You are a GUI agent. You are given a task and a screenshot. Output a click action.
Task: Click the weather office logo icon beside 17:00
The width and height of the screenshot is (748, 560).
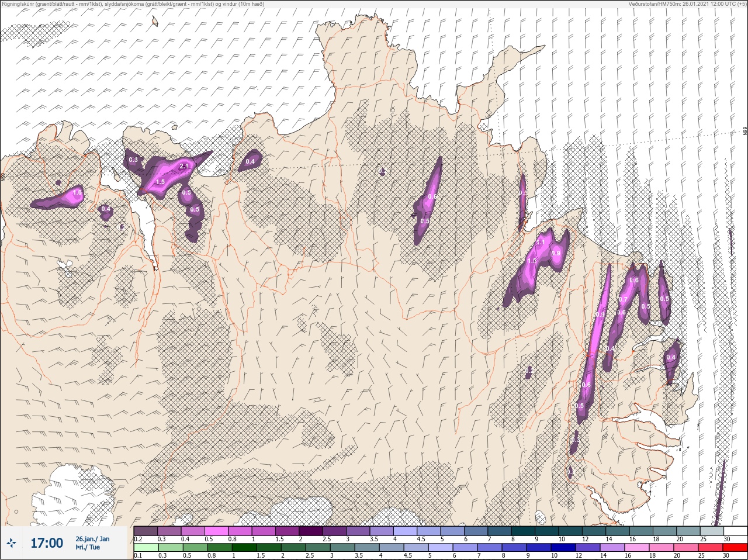pos(11,544)
